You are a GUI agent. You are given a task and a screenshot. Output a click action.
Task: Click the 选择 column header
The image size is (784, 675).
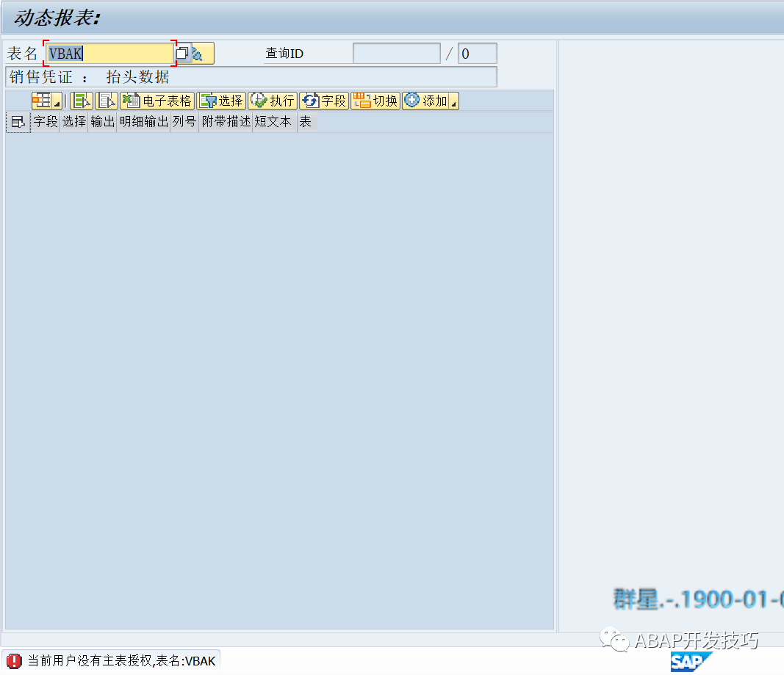(74, 121)
